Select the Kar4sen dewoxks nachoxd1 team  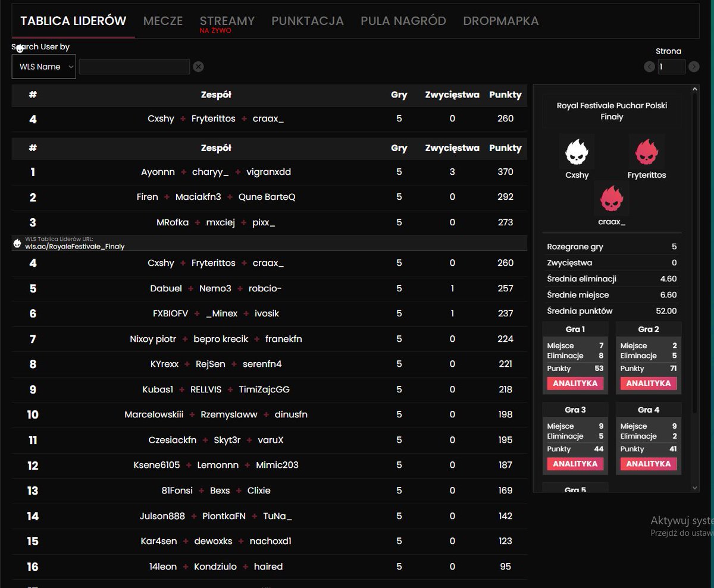pyautogui.click(x=269, y=541)
